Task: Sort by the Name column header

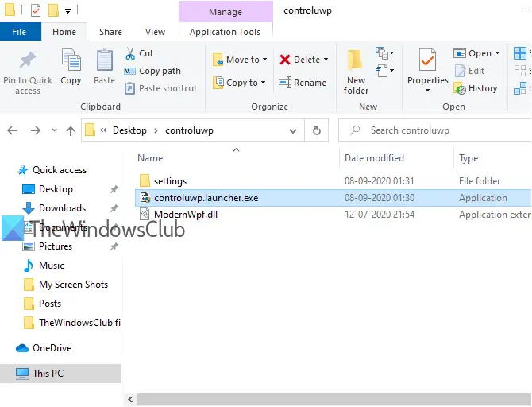Action: pos(150,158)
